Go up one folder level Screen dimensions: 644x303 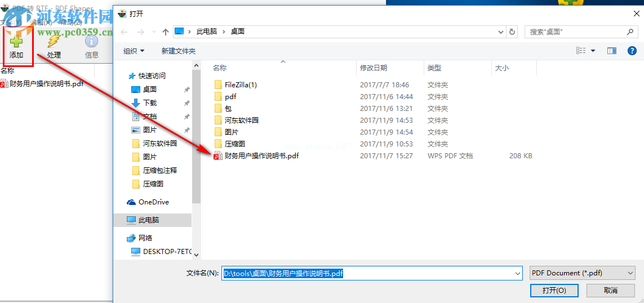pos(166,32)
